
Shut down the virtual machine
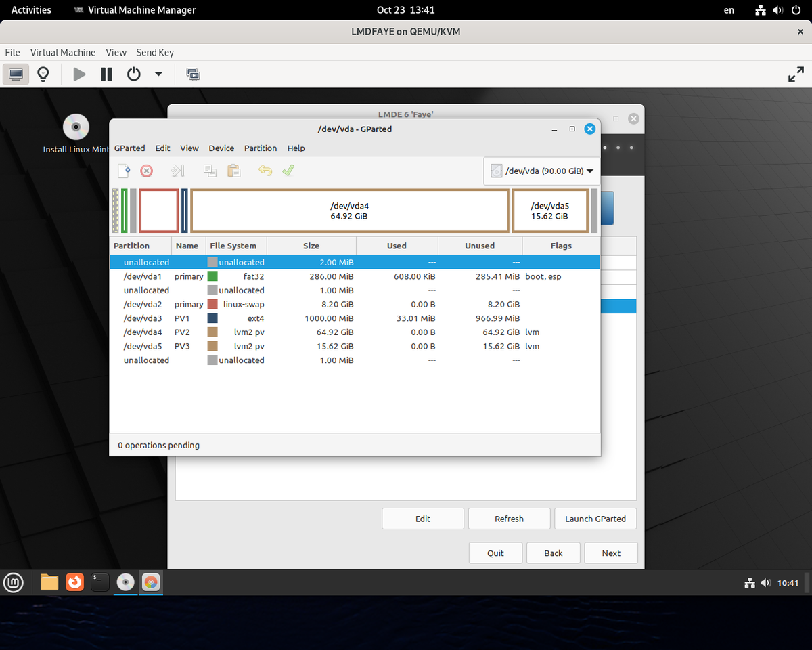point(133,74)
